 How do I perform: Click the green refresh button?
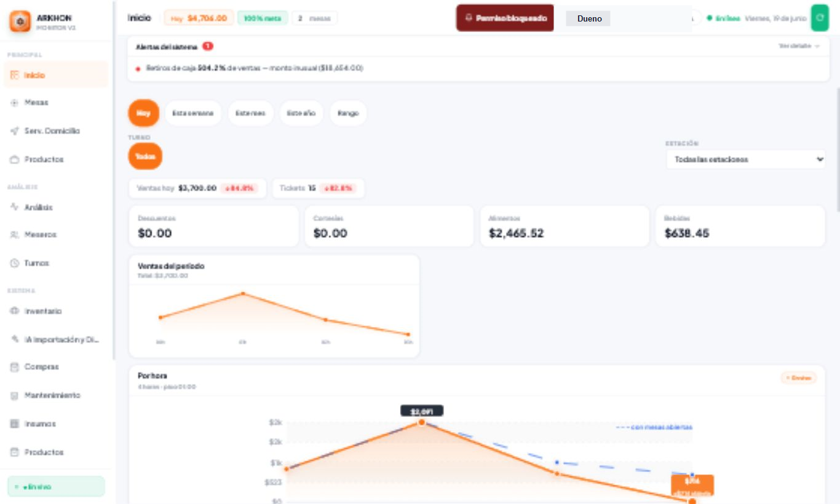[x=820, y=18]
